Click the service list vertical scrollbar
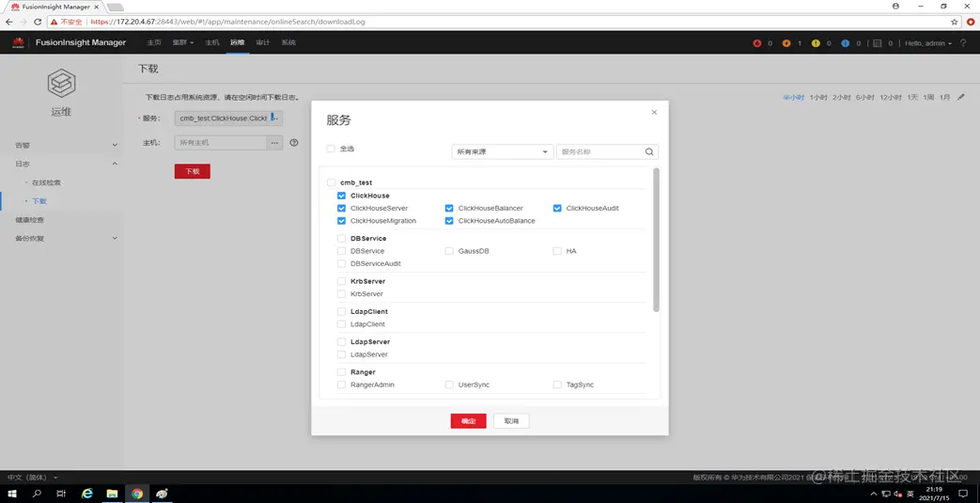980x503 pixels. [x=656, y=240]
